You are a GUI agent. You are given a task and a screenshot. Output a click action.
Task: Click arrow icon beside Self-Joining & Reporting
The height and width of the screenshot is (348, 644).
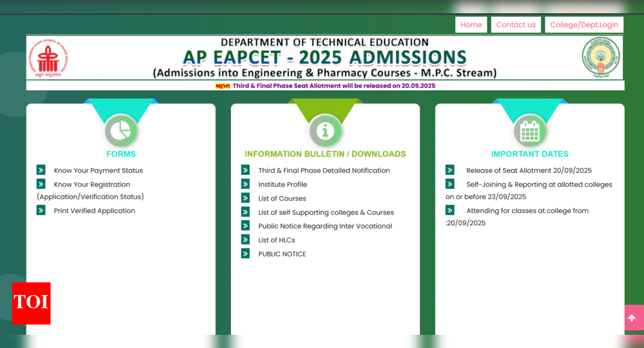(450, 184)
